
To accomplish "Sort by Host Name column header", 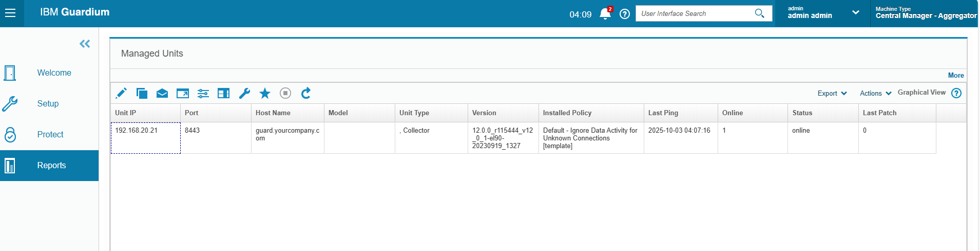I will point(287,113).
